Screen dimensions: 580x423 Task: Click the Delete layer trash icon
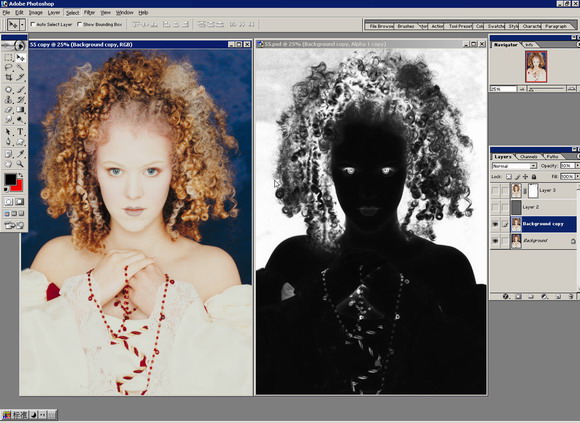(x=571, y=296)
